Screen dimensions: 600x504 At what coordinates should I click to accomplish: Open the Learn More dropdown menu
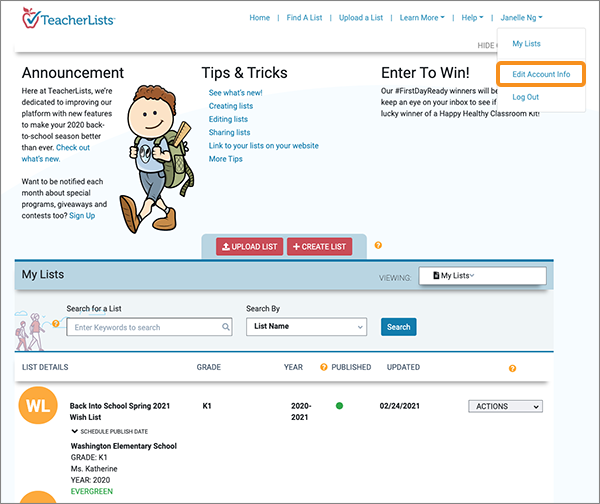[422, 18]
